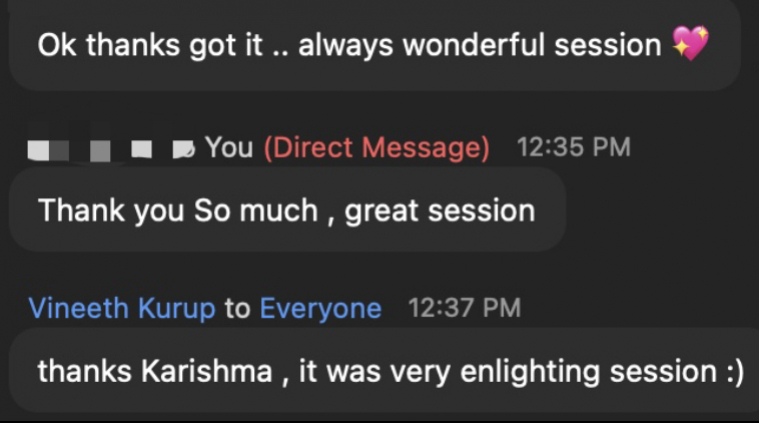The width and height of the screenshot is (759, 423).
Task: Select the 'thanks Karishma' message bubble
Action: (x=390, y=372)
